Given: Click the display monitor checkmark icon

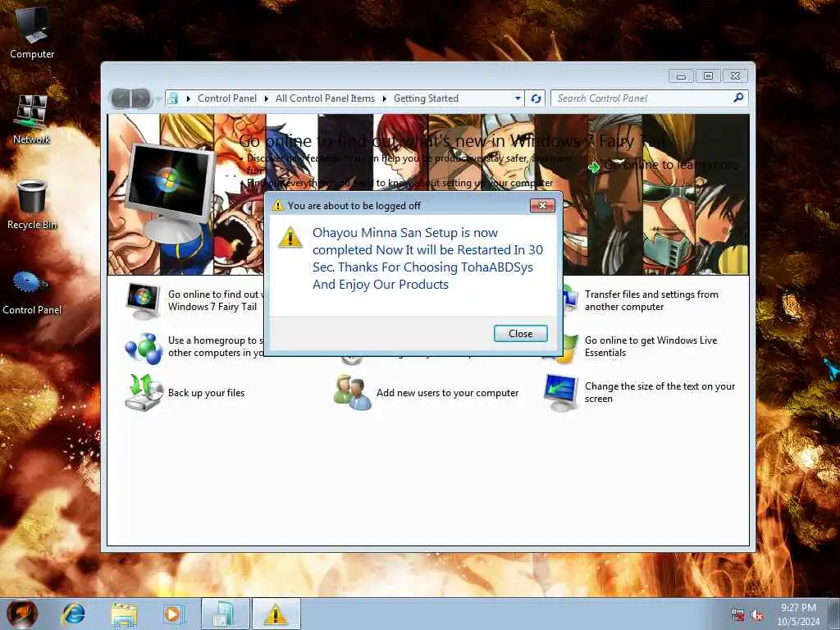Looking at the screenshot, I should point(561,393).
